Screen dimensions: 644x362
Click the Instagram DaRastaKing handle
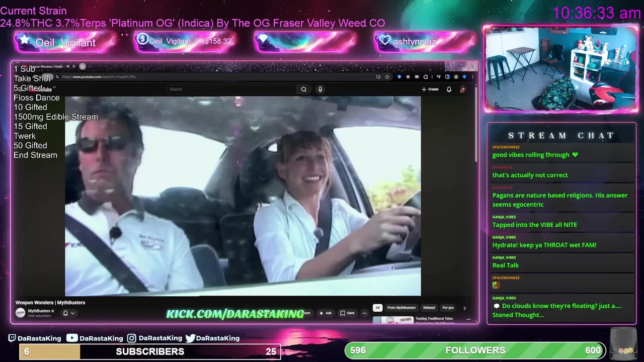(x=154, y=338)
